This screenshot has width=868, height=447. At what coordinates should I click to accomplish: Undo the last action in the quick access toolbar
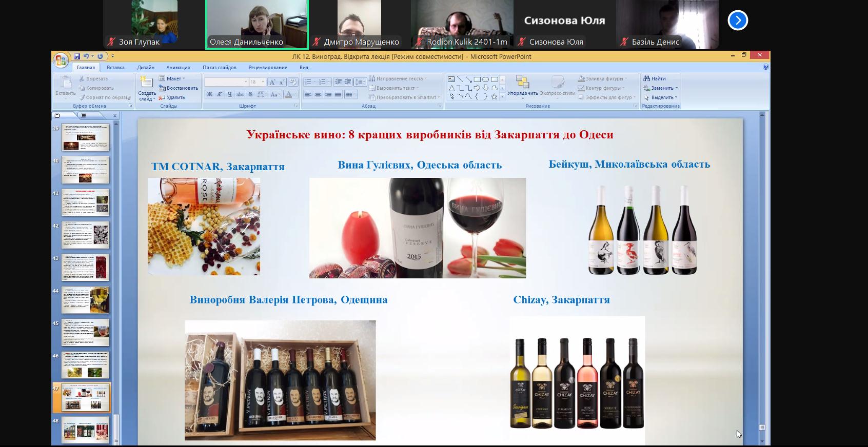pos(86,56)
